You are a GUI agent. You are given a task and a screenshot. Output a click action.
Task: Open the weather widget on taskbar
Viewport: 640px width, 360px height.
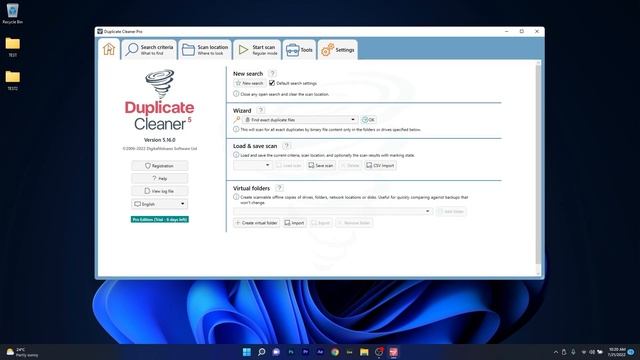pyautogui.click(x=22, y=352)
